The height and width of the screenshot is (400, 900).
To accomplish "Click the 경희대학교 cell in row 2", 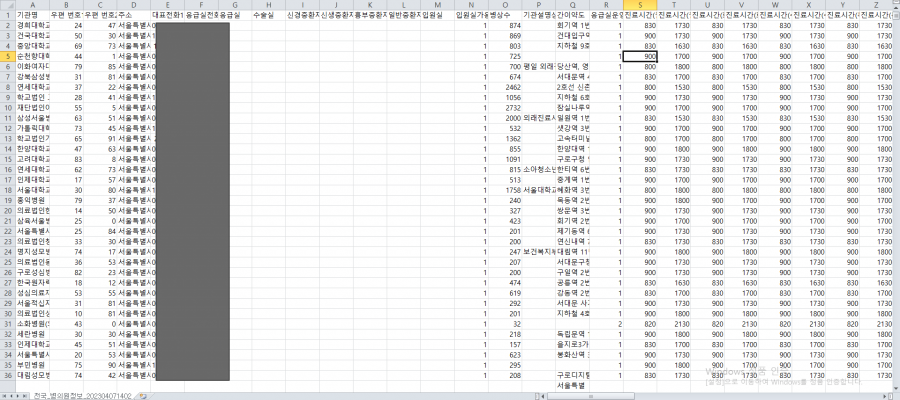I will (x=33, y=25).
